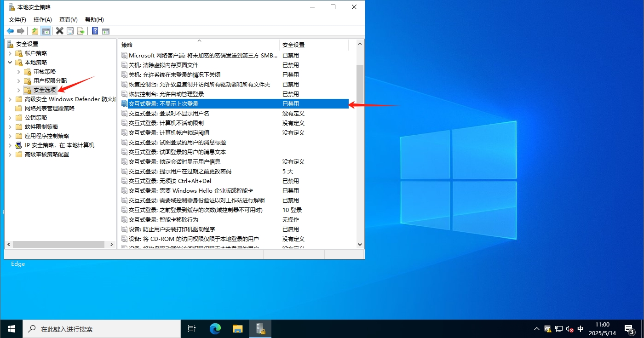
Task: Expand the 软件限制策略 tree node
Action: point(10,127)
